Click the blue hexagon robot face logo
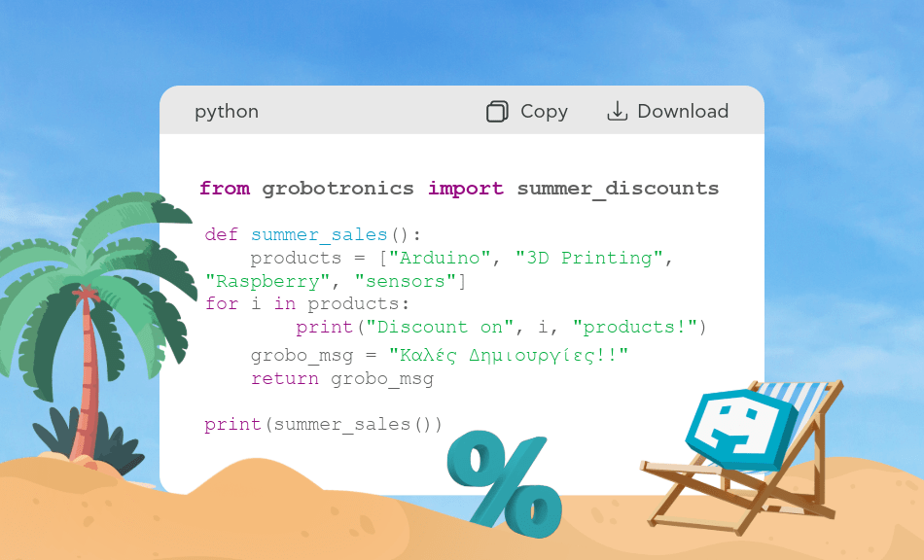 [741, 430]
